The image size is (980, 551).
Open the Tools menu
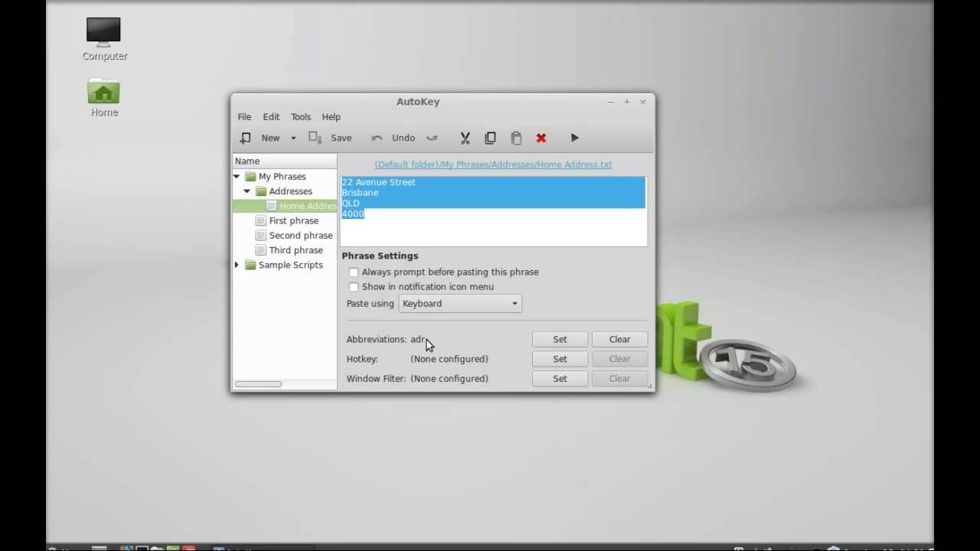[300, 117]
